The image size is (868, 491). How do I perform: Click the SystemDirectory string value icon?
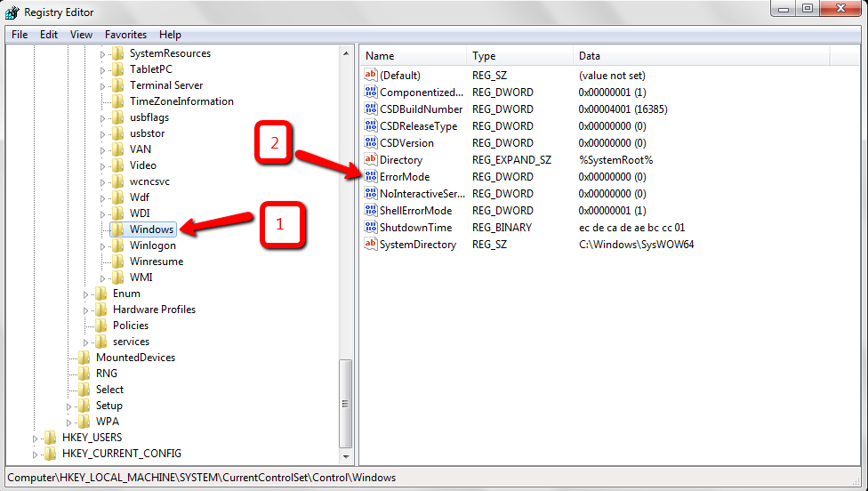tap(370, 244)
